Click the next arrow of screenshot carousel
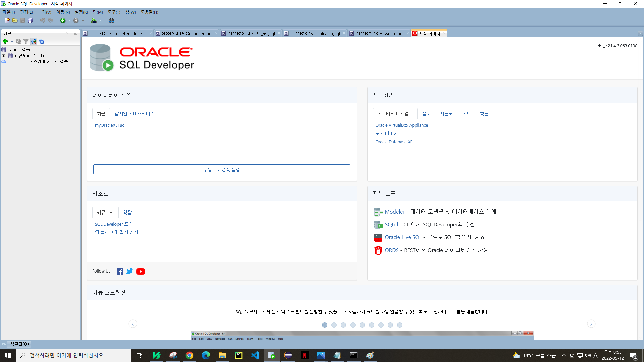Viewport: 644px width, 362px height. (591, 324)
